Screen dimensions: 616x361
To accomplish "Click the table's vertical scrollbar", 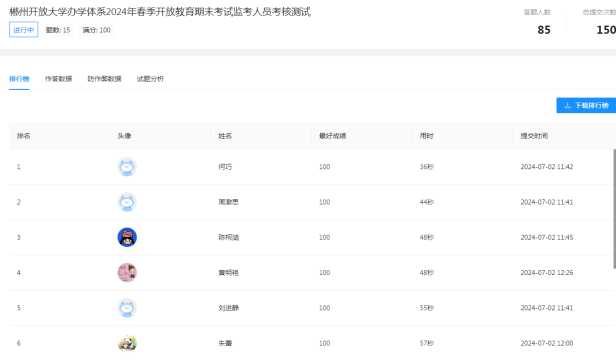I will click(x=614, y=209).
